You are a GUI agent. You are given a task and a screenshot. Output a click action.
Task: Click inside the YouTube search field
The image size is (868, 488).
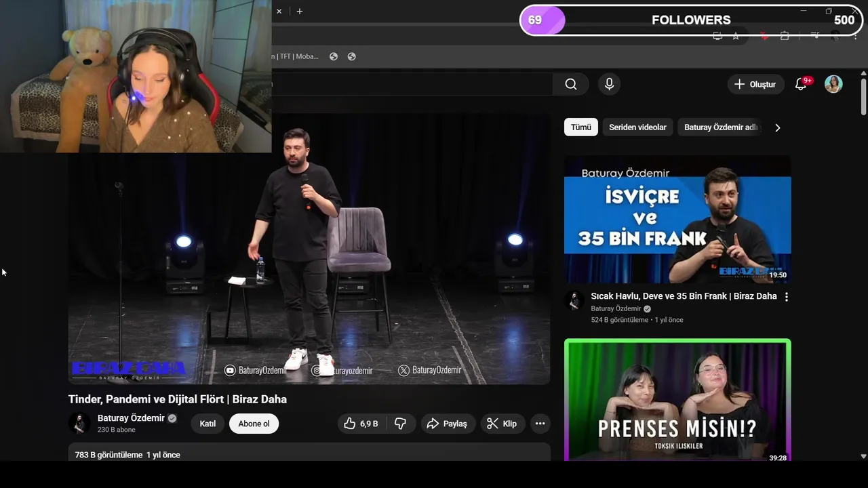(412, 84)
